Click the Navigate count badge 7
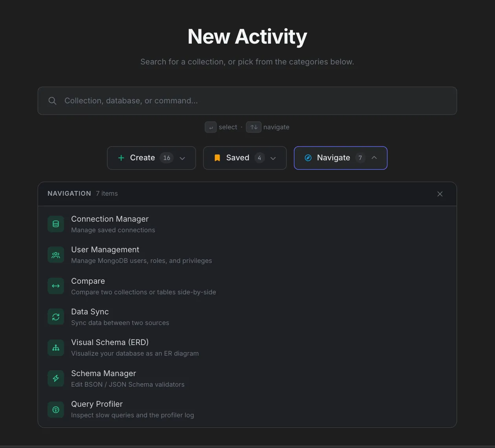Screen dimensions: 495x448 360,158
